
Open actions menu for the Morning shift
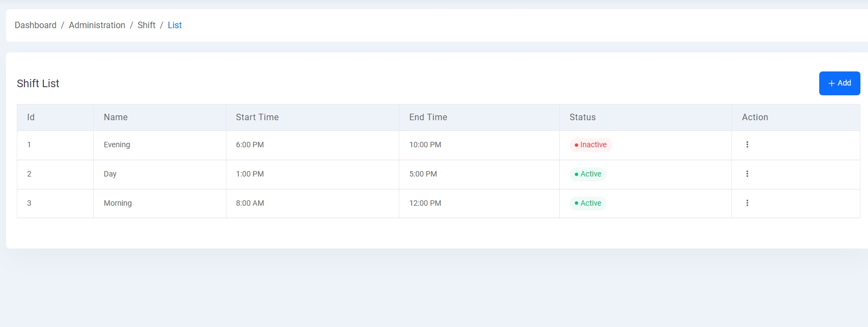(x=747, y=203)
